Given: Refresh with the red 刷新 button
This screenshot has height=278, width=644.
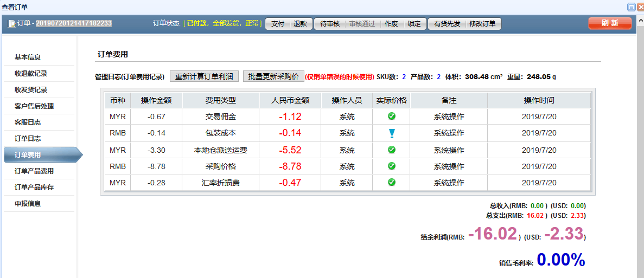Looking at the screenshot, I should pos(610,23).
